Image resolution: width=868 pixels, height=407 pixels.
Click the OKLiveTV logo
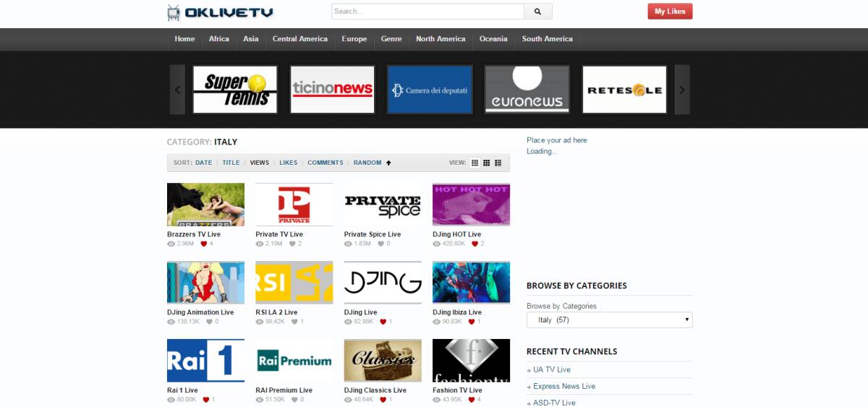coord(220,12)
